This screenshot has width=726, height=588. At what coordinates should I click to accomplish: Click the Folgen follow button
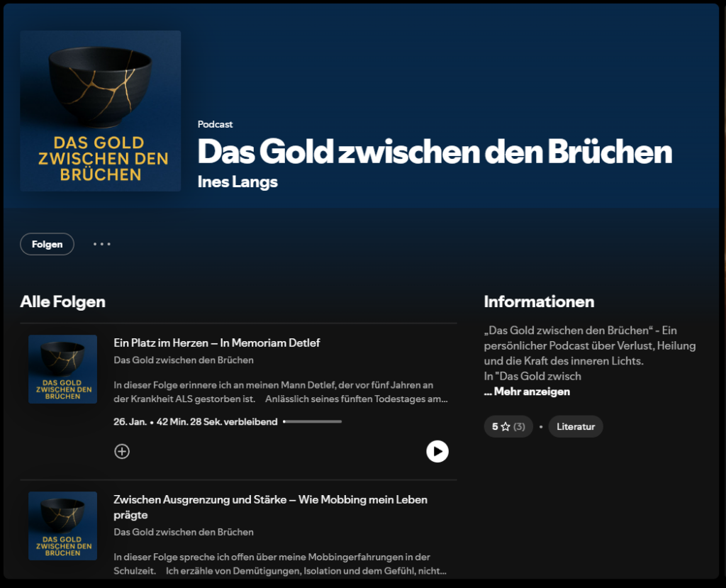pos(48,244)
